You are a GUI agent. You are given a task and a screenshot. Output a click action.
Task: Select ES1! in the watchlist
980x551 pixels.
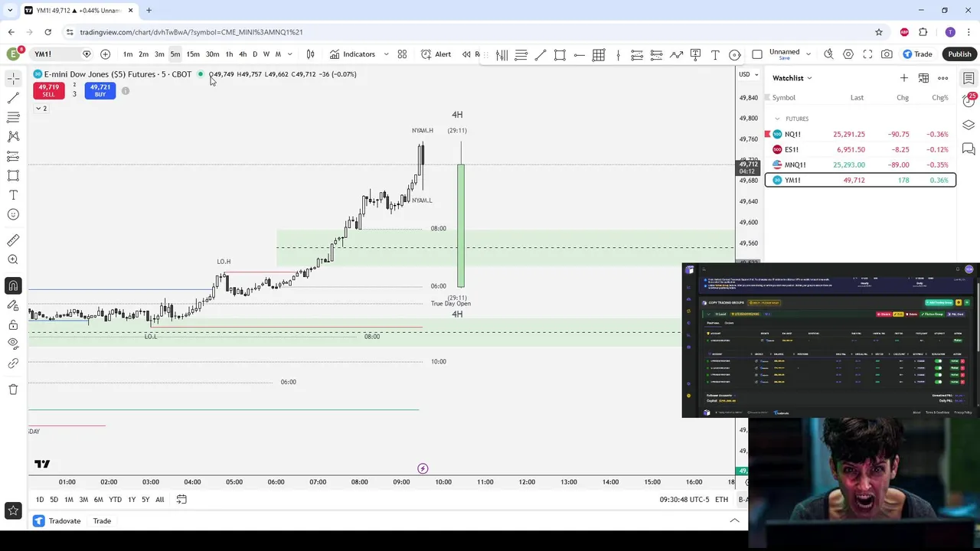pos(861,149)
